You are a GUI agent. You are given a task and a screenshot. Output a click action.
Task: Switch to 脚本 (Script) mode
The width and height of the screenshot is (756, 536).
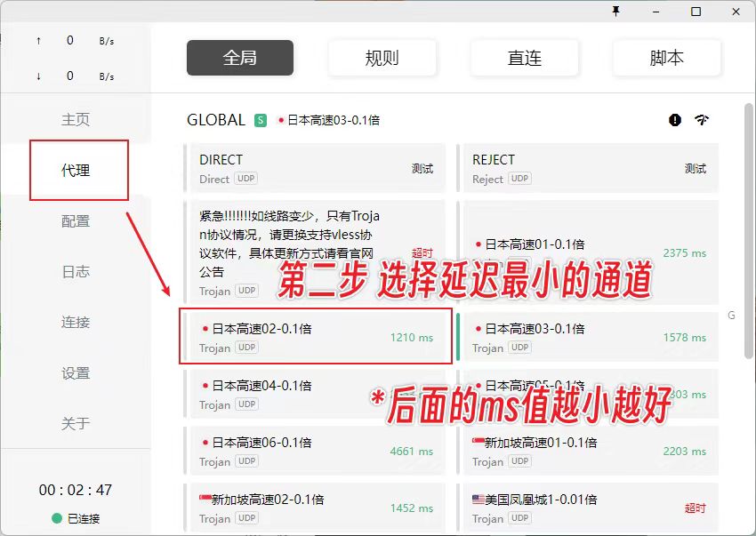pos(666,58)
